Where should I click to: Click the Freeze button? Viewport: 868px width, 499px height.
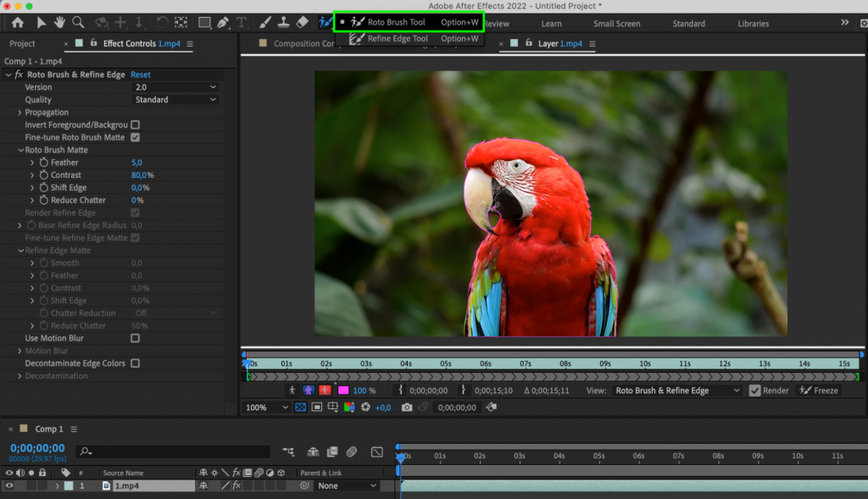[x=819, y=391]
